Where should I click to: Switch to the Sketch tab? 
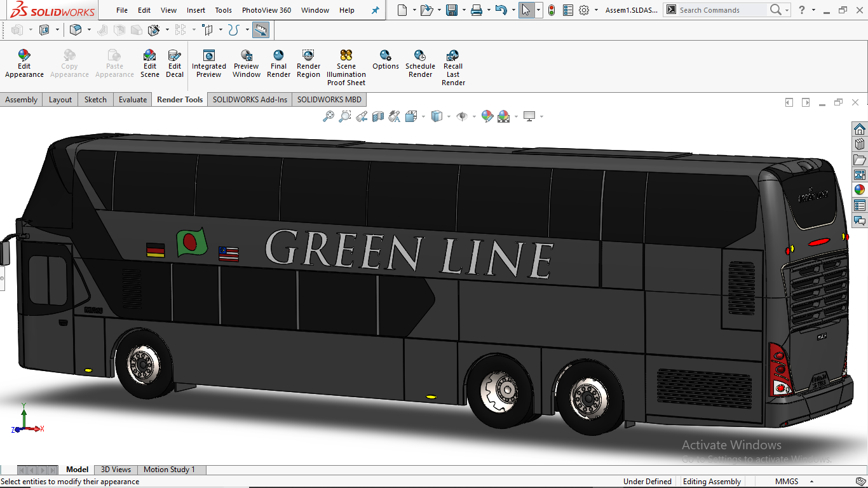[95, 100]
